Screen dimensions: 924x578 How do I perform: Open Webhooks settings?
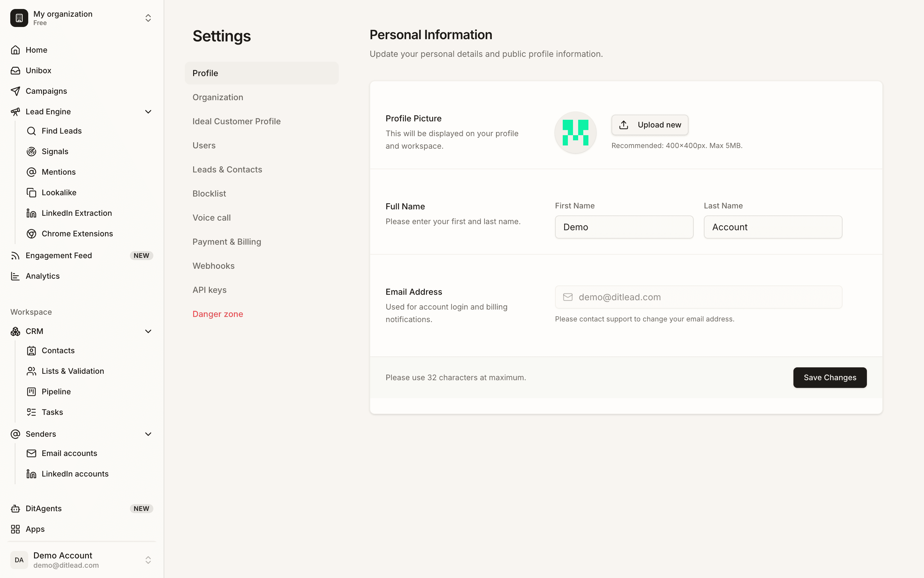click(261, 266)
